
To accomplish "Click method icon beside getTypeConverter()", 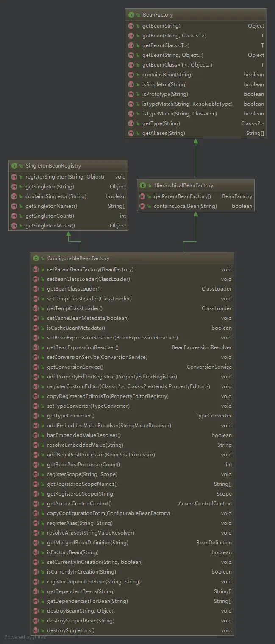I will [x=36, y=416].
